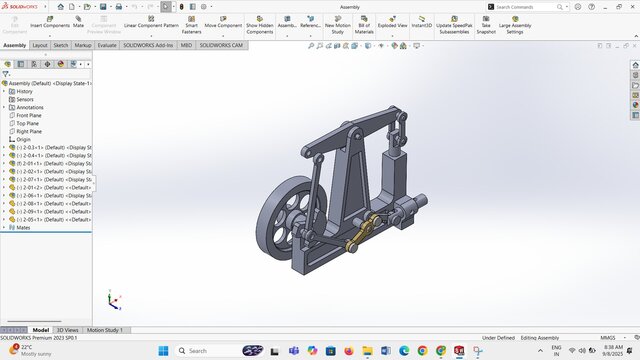Open the Motion Study 1 tab

[x=104, y=330]
